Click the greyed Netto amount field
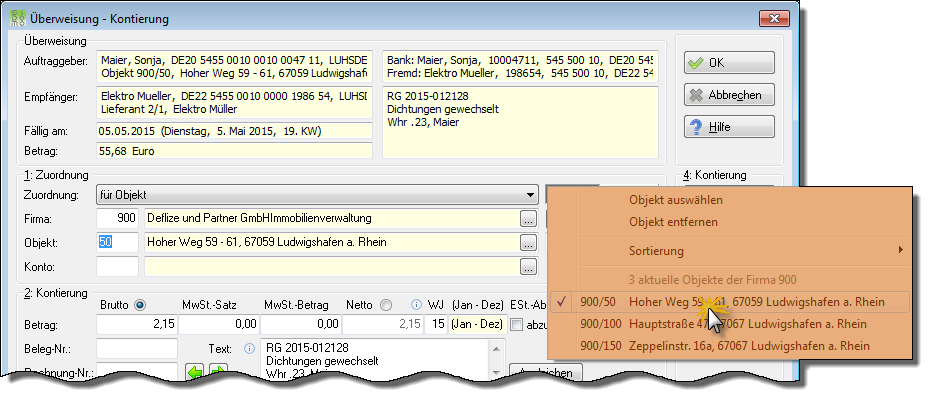 click(383, 324)
